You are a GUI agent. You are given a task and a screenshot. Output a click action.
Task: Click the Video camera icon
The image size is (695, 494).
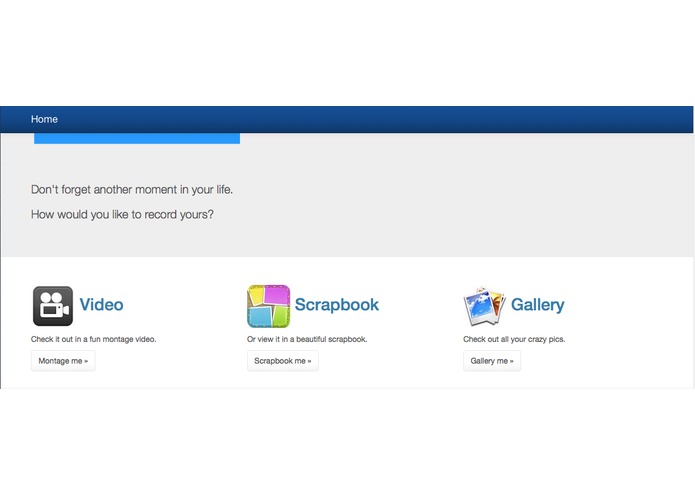click(53, 306)
